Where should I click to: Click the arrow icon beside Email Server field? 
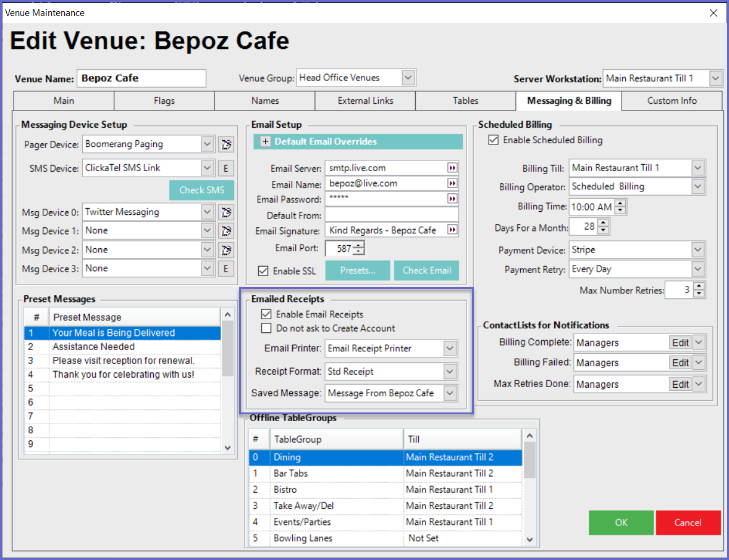pos(452,168)
